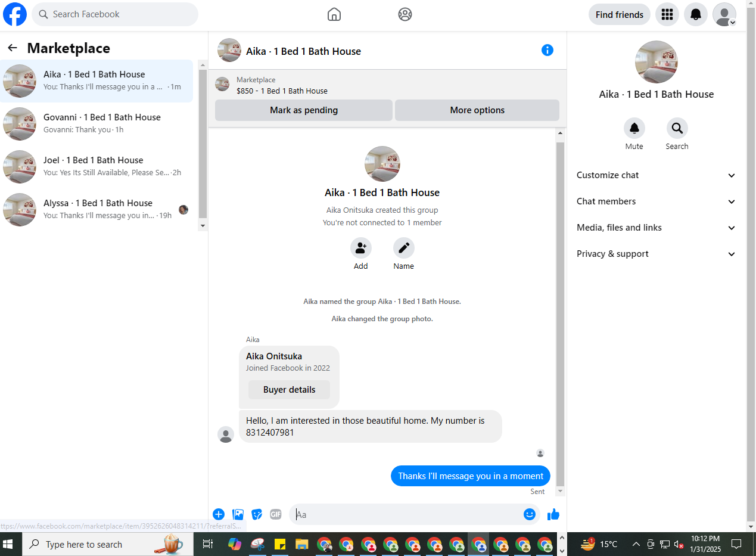
Task: Expand Media, files and links section
Action: 657,228
